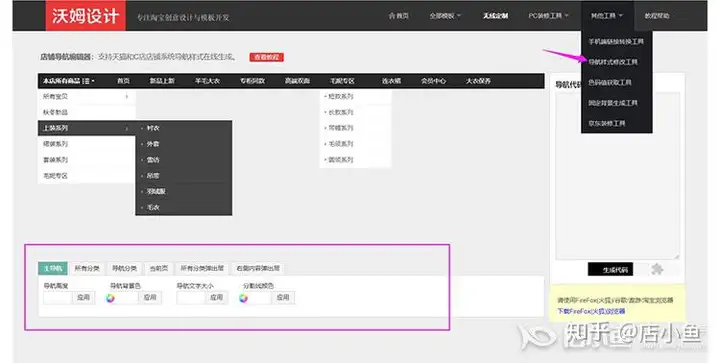Screen dimensions: 720x363
Task: Select 羊毛大衣 in the preview navigation bar
Action: click(207, 81)
